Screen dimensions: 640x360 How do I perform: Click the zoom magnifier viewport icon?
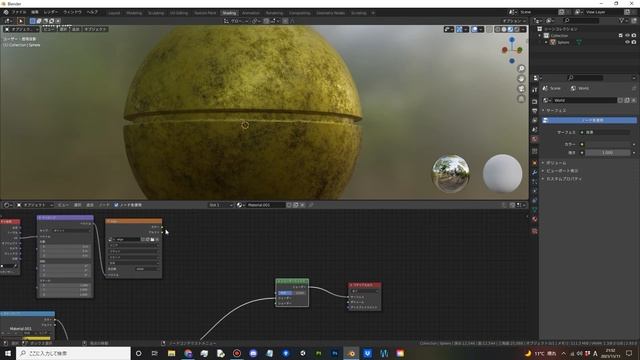pyautogui.click(x=521, y=68)
